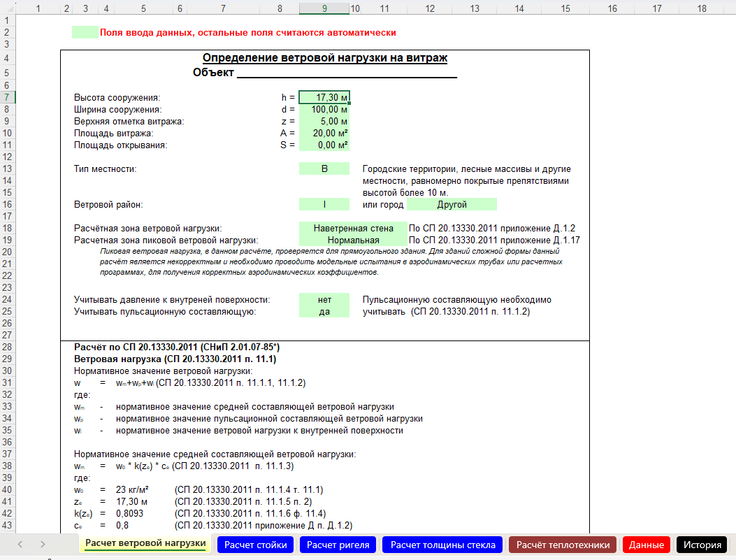Select row 40 header
This screenshot has width=736, height=560.
tap(7, 489)
